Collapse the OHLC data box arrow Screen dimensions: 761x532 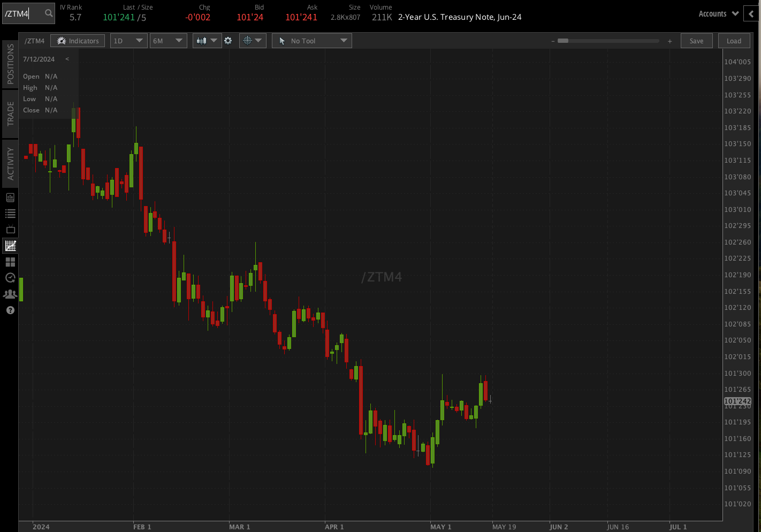click(x=67, y=59)
